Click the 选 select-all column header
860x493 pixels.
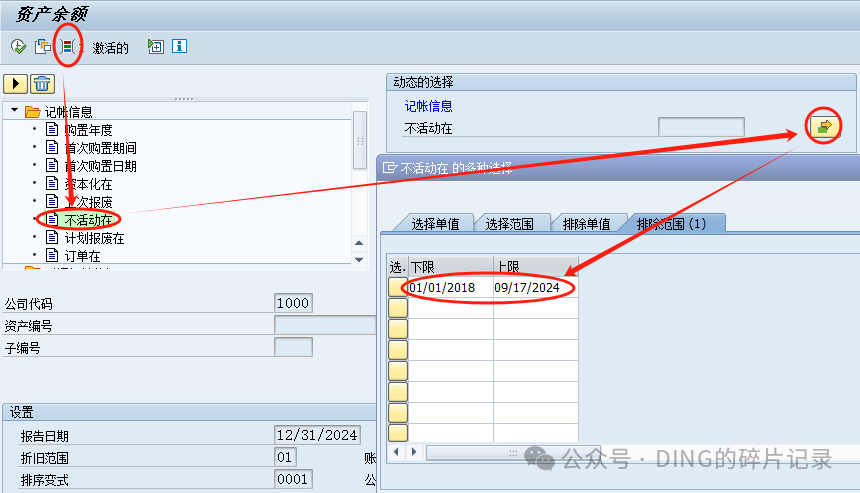(398, 267)
